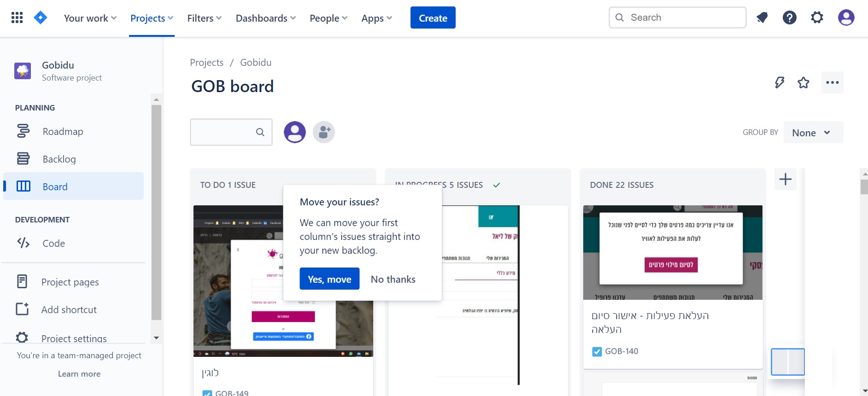Click the board minimap navigator
The height and width of the screenshot is (396, 868).
[x=788, y=362]
